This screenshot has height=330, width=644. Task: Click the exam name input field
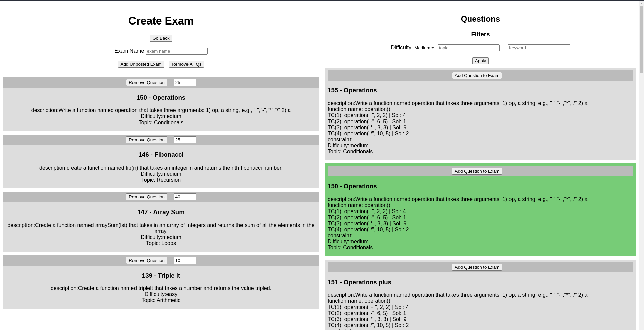[176, 51]
